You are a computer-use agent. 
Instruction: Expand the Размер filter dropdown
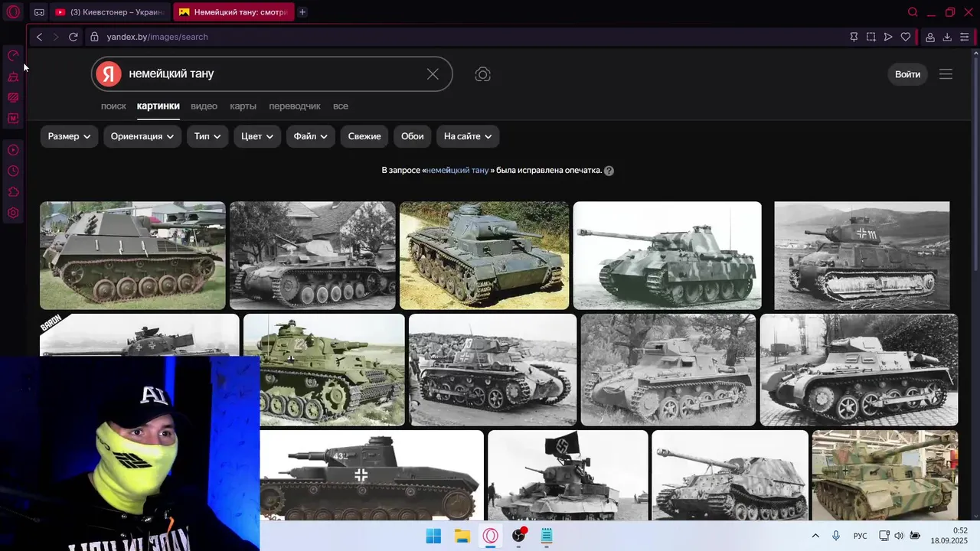click(69, 136)
